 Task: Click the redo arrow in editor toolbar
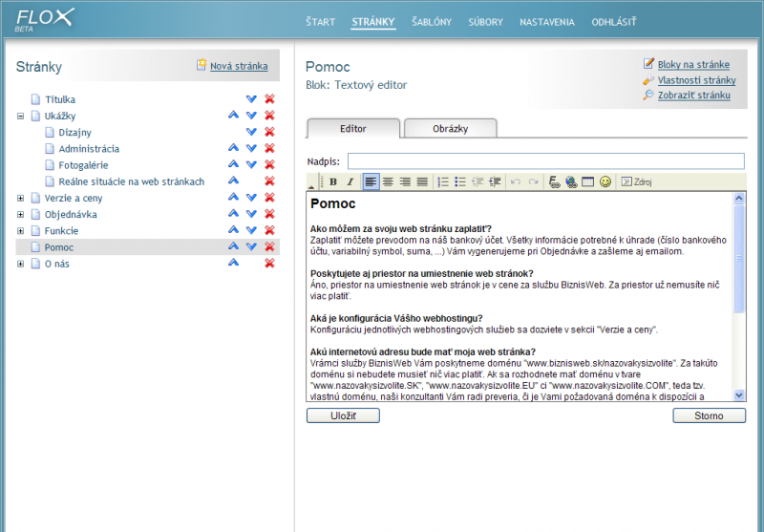click(x=533, y=181)
